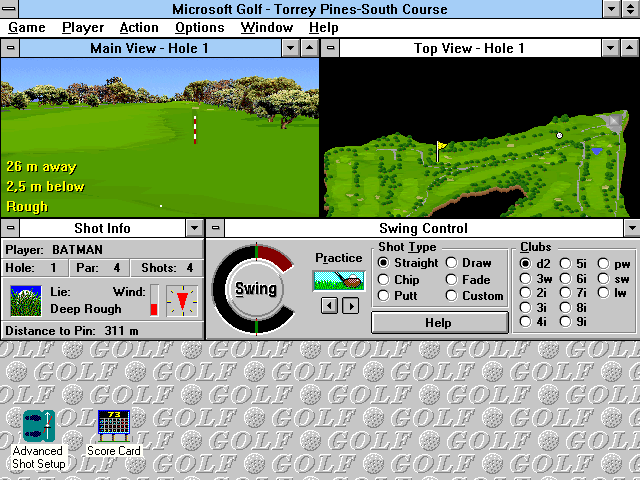Viewport: 640px width, 480px height.
Task: Click the Help button in Swing Control
Action: [439, 322]
